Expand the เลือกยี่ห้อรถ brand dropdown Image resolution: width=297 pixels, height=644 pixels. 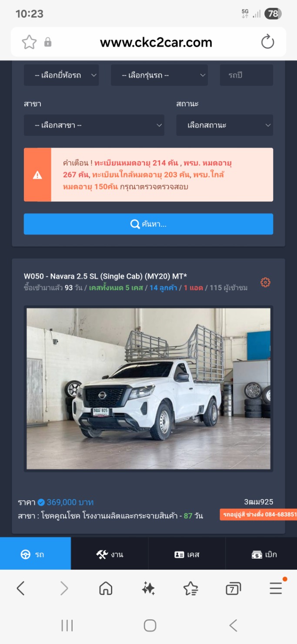click(61, 75)
